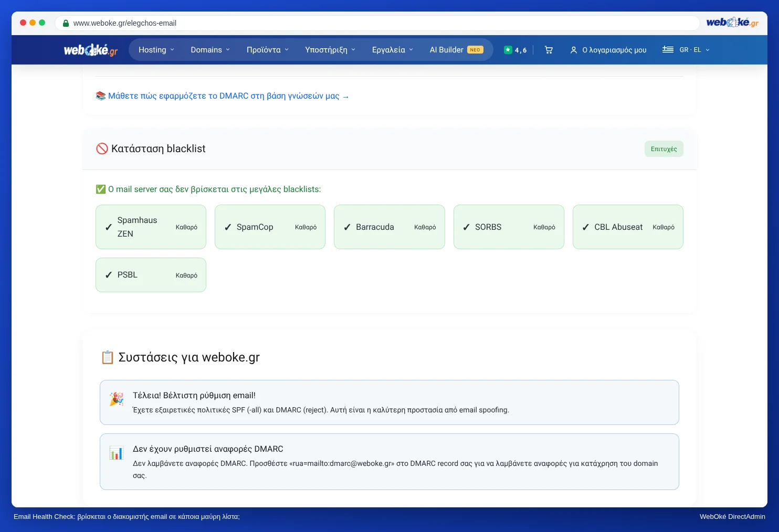Open the shopping cart icon

(549, 50)
